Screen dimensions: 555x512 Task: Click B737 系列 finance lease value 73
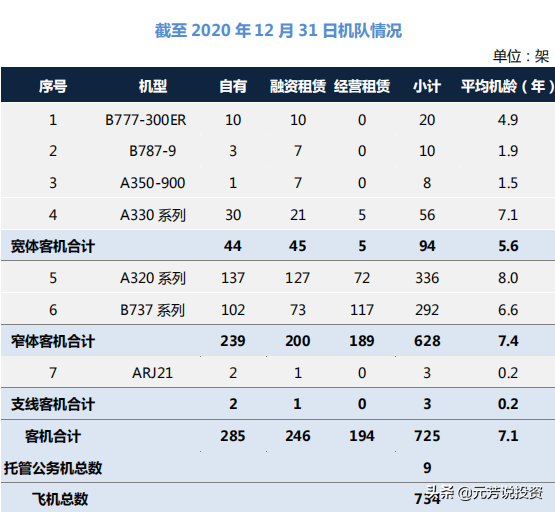point(298,310)
